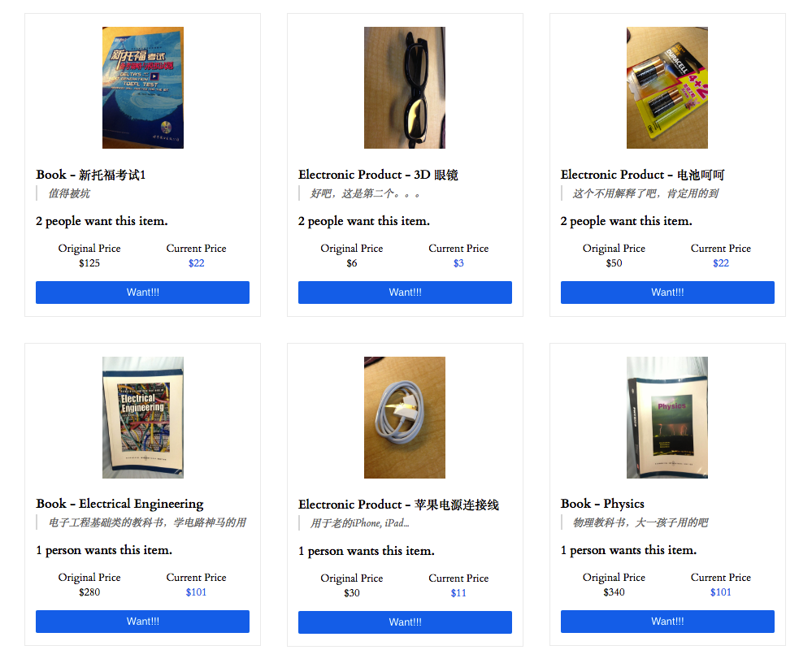The width and height of the screenshot is (812, 663).
Task: Open the Book - Electrical Engineering title
Action: tap(119, 504)
